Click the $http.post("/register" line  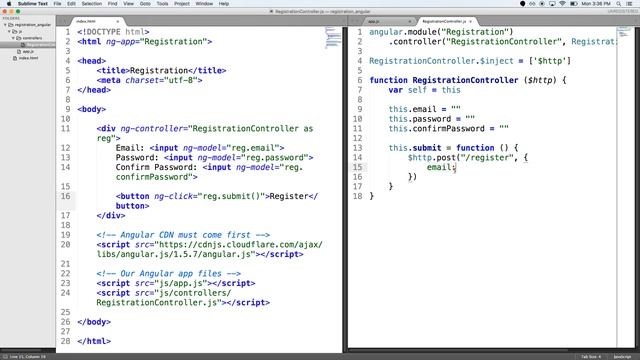[x=467, y=158]
